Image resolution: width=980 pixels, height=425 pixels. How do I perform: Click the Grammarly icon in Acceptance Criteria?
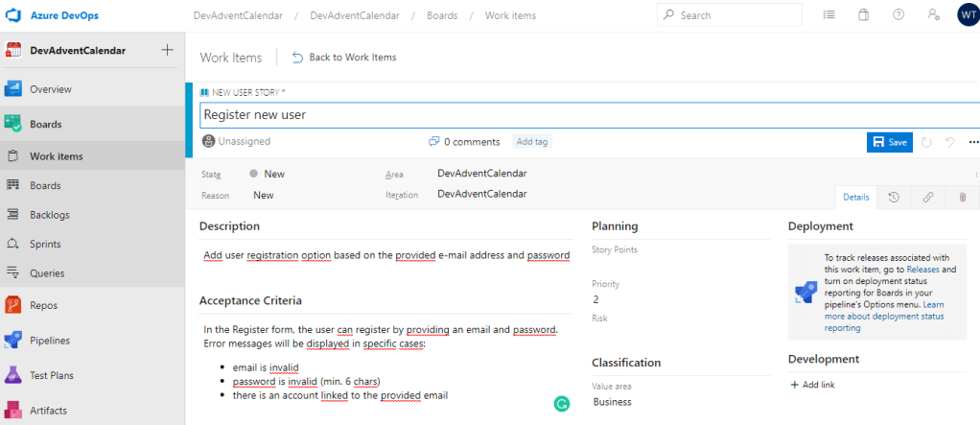pos(562,404)
